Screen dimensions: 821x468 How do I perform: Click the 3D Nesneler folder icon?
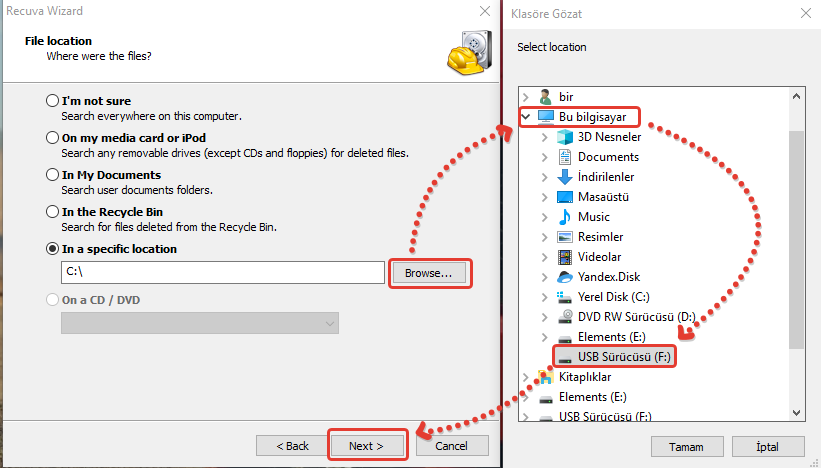point(564,137)
